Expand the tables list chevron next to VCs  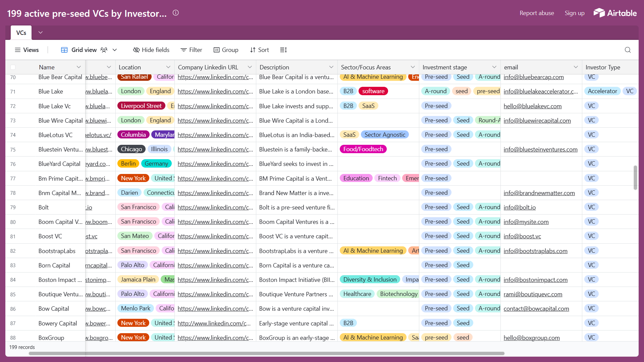click(x=41, y=33)
